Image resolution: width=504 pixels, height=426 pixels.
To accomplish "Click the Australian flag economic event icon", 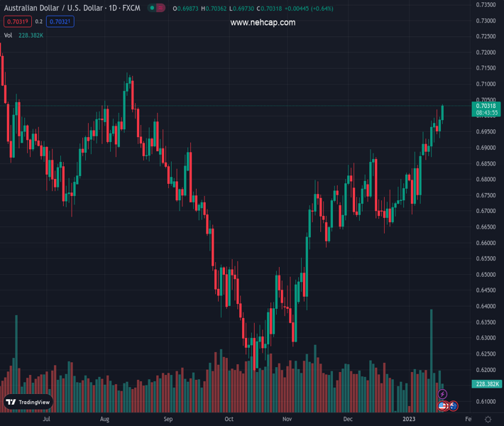I will [453, 406].
